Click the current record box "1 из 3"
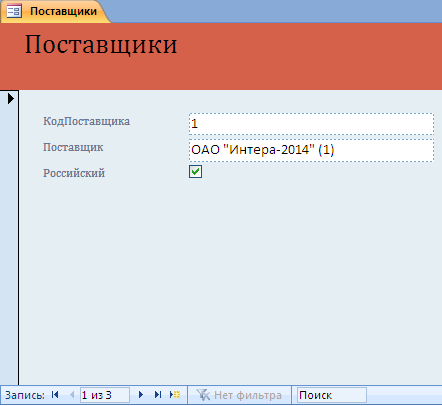This screenshot has width=442, height=406. [x=105, y=395]
